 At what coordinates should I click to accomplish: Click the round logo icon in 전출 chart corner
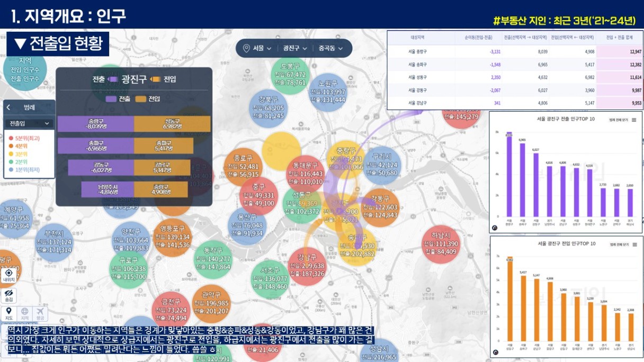click(495, 228)
